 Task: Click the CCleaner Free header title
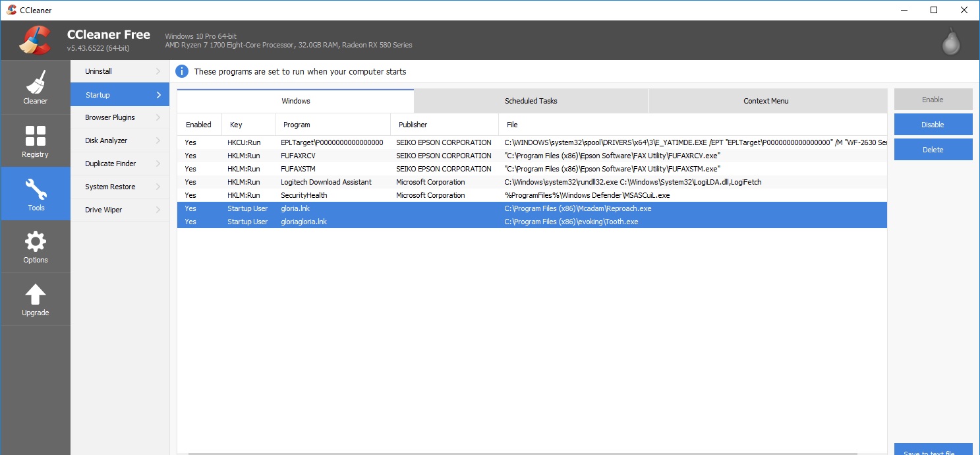pyautogui.click(x=109, y=35)
